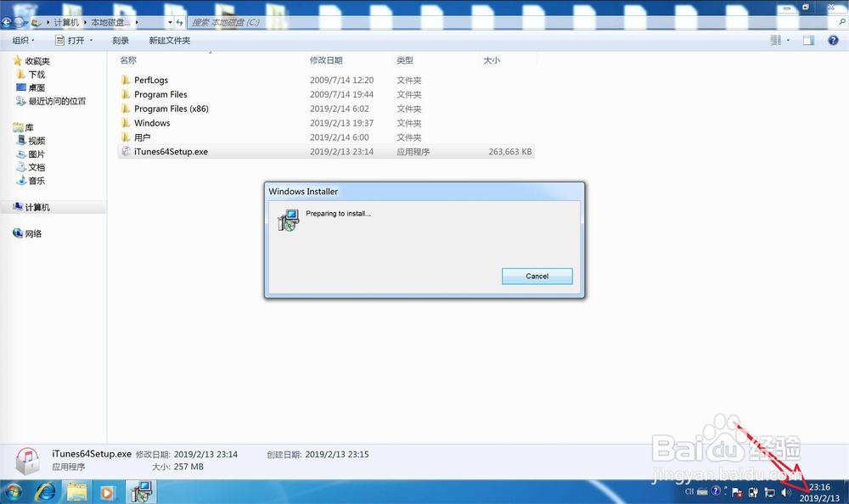Click the 应用程序 type cell of iTunes64Setup.exe
The image size is (849, 504).
click(413, 152)
